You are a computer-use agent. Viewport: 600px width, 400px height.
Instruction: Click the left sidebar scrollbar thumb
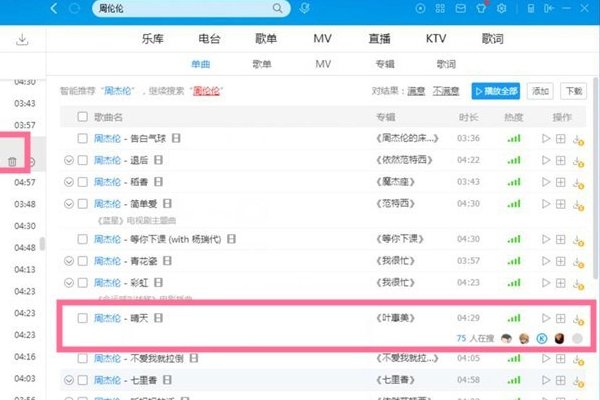[x=42, y=244]
